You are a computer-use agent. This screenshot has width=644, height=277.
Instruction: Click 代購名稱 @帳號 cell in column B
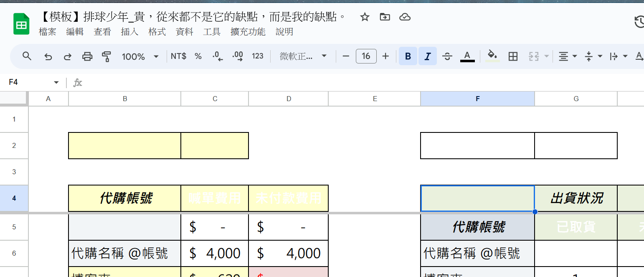click(124, 253)
